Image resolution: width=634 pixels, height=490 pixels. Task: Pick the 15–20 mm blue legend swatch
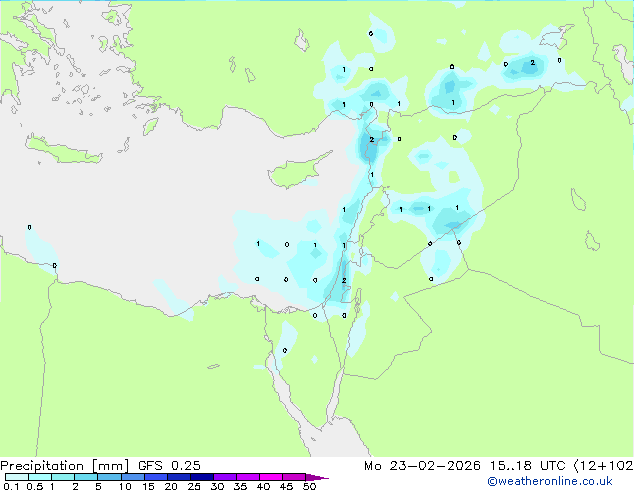click(x=155, y=477)
